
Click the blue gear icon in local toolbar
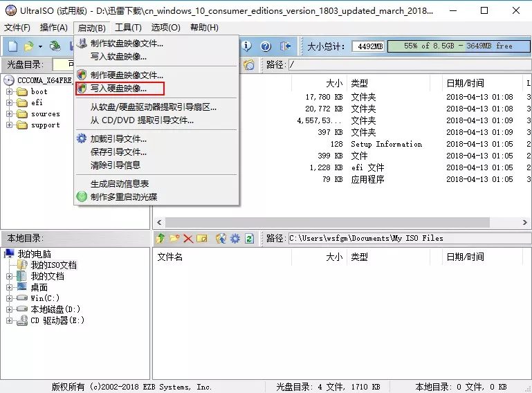[235, 239]
